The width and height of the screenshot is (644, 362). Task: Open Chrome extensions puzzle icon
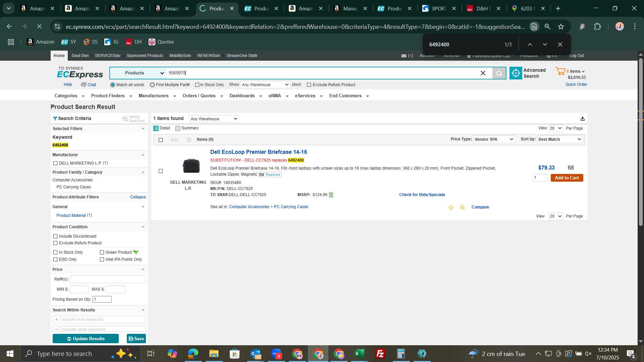[597, 26]
